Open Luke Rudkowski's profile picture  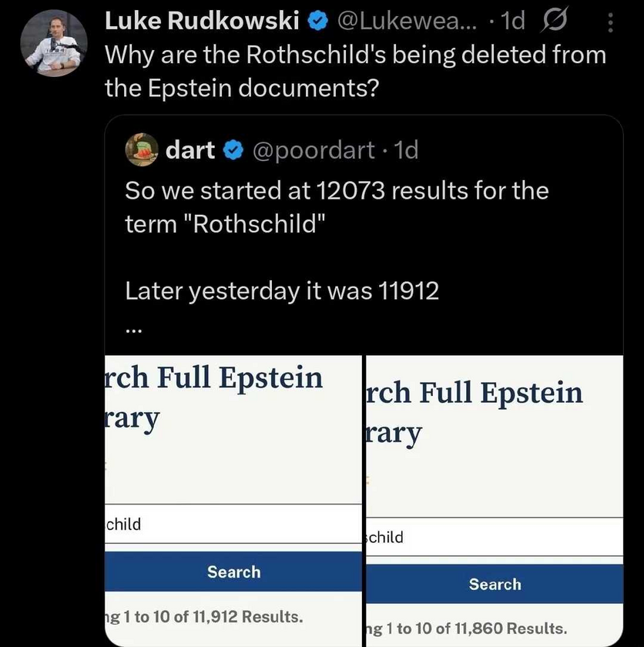52,43
